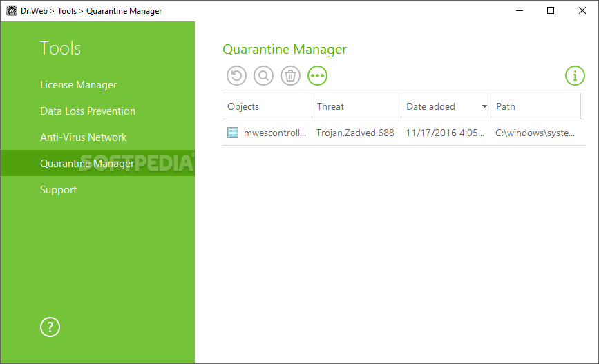Click the 11/17/2016 4:05... date cell
The height and width of the screenshot is (364, 599).
445,133
